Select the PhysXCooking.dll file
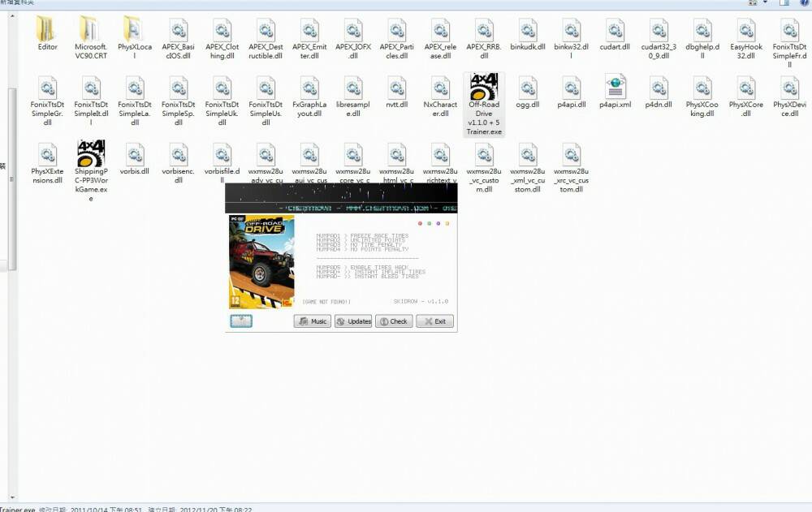This screenshot has width=812, height=512. pos(702,95)
